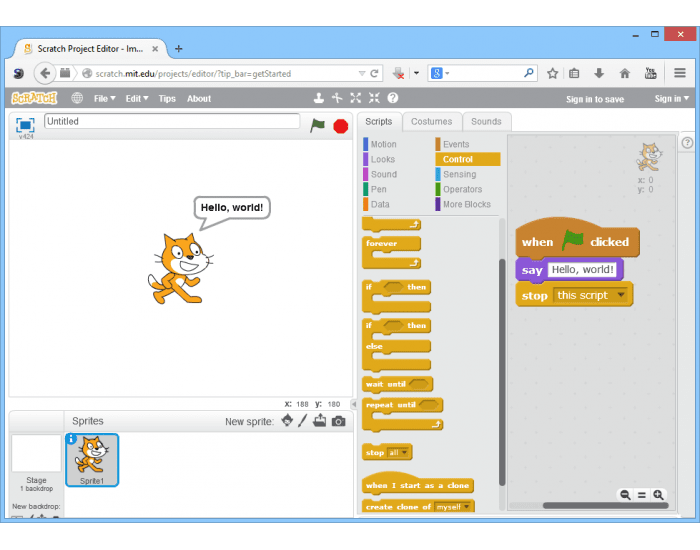Select the Data block category

coord(380,204)
